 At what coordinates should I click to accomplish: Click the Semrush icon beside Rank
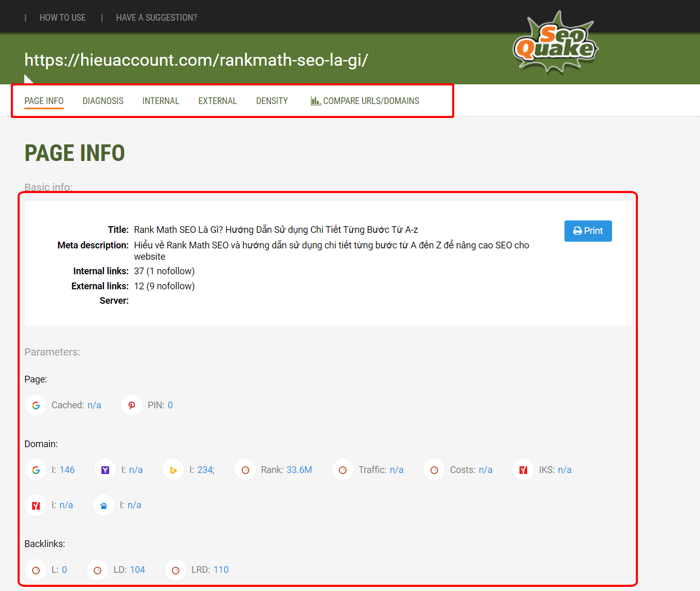click(245, 470)
